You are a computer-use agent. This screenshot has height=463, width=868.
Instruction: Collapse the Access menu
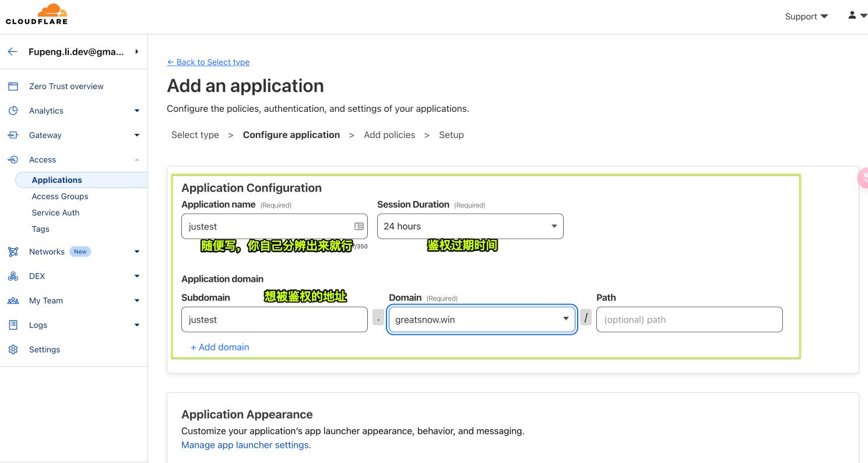pyautogui.click(x=137, y=160)
